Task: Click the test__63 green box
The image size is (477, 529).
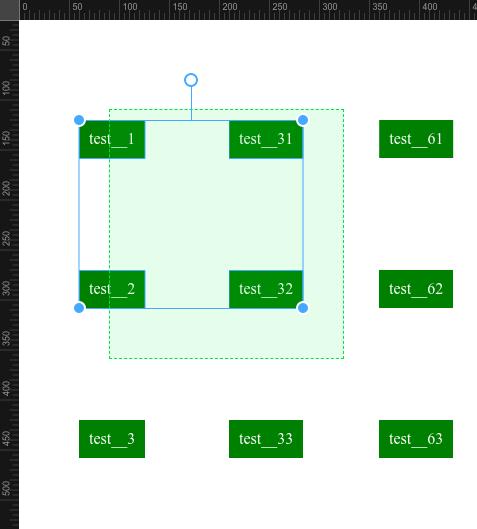Action: click(416, 439)
